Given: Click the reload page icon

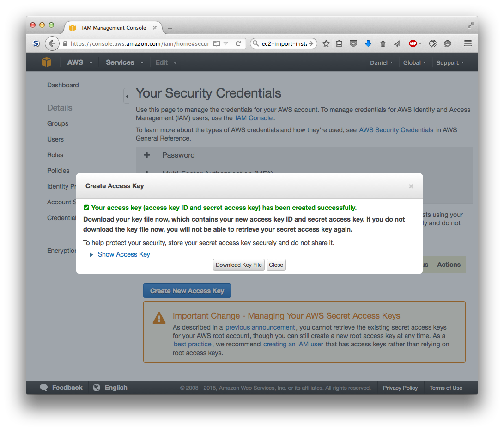Looking at the screenshot, I should click(238, 43).
